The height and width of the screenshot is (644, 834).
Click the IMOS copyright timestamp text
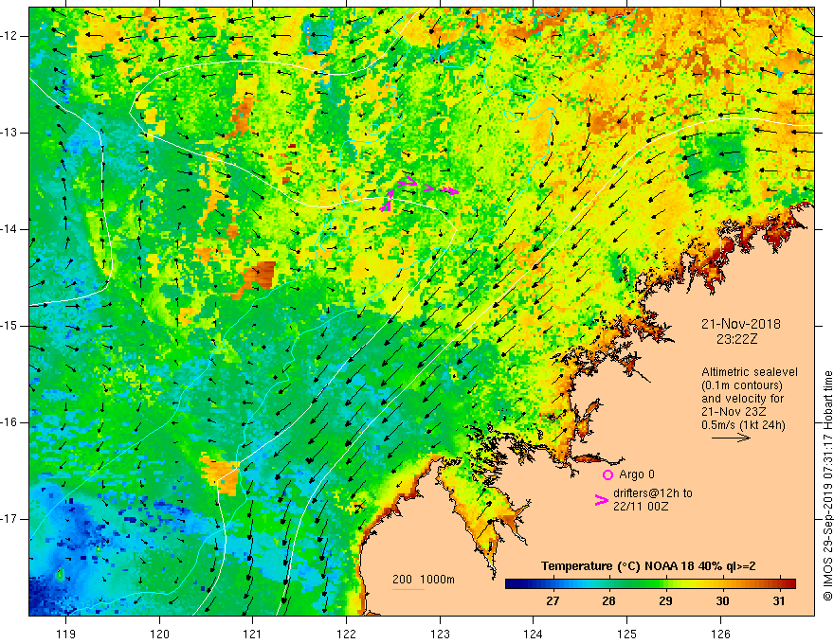(827, 486)
